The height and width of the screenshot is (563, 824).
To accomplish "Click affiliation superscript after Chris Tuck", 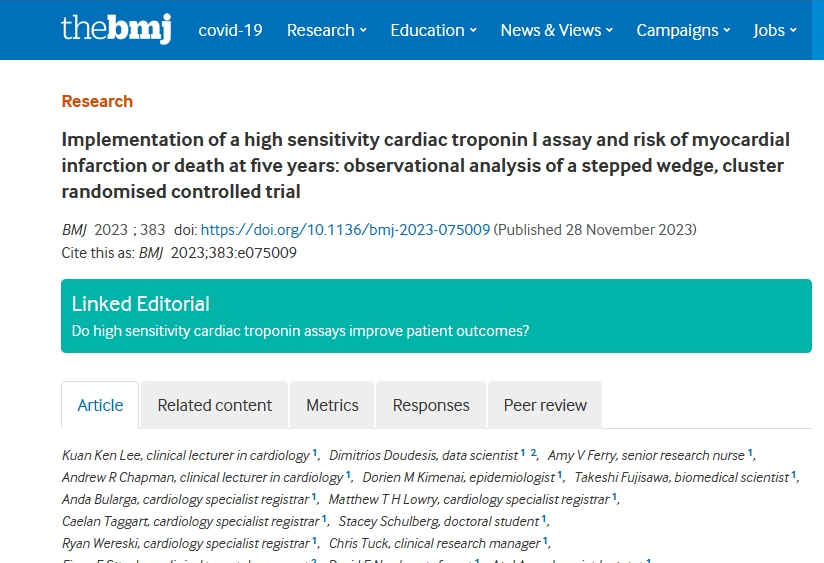I will click(x=545, y=540).
